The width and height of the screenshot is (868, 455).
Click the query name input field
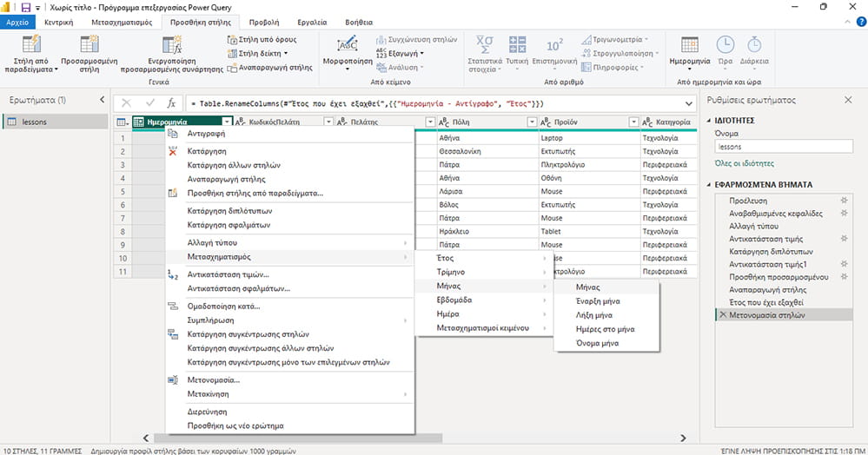click(784, 147)
